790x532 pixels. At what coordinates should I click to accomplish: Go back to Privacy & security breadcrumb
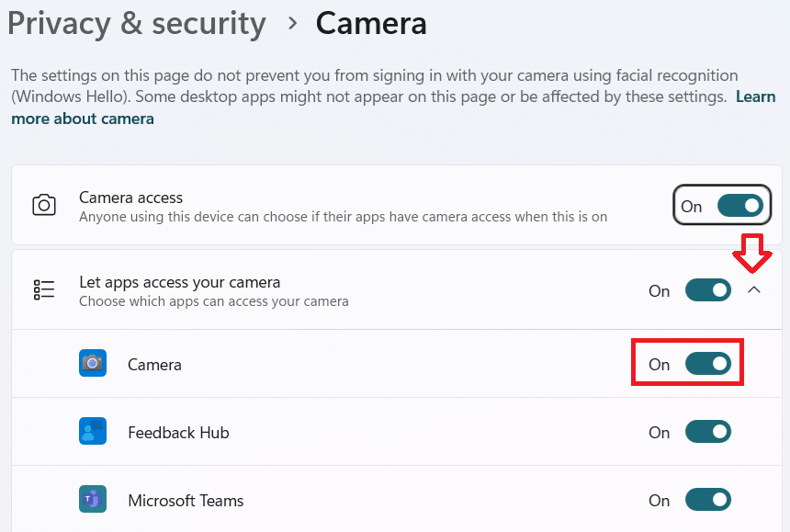[137, 24]
